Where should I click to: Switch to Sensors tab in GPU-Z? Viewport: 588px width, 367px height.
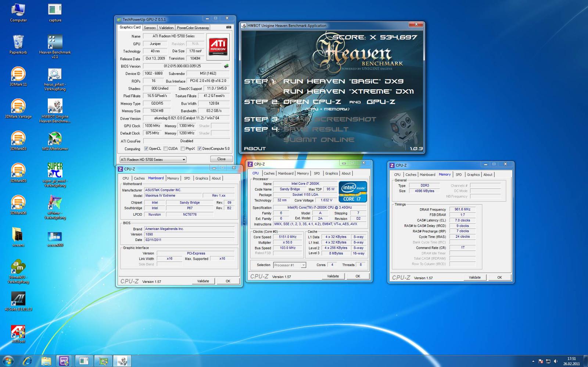tap(150, 28)
